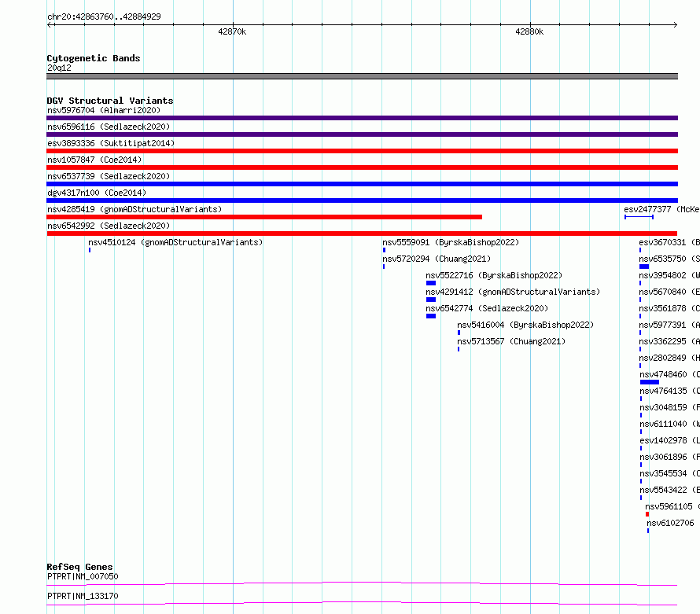Click the blue segment under nsv6542774
This screenshot has width=700, height=614.
[431, 316]
